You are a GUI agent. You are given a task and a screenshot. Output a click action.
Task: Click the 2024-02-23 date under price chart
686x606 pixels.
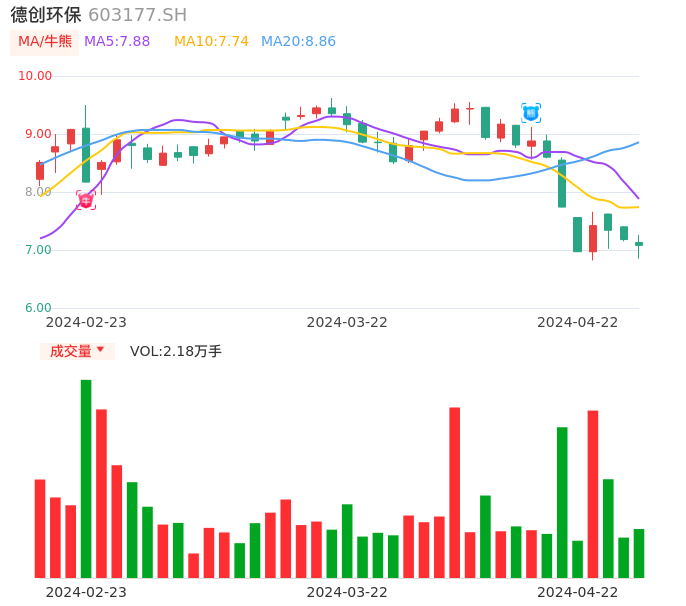tap(86, 322)
